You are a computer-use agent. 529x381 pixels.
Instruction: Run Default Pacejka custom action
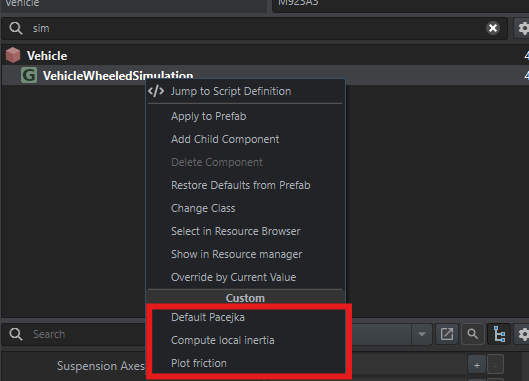208,317
